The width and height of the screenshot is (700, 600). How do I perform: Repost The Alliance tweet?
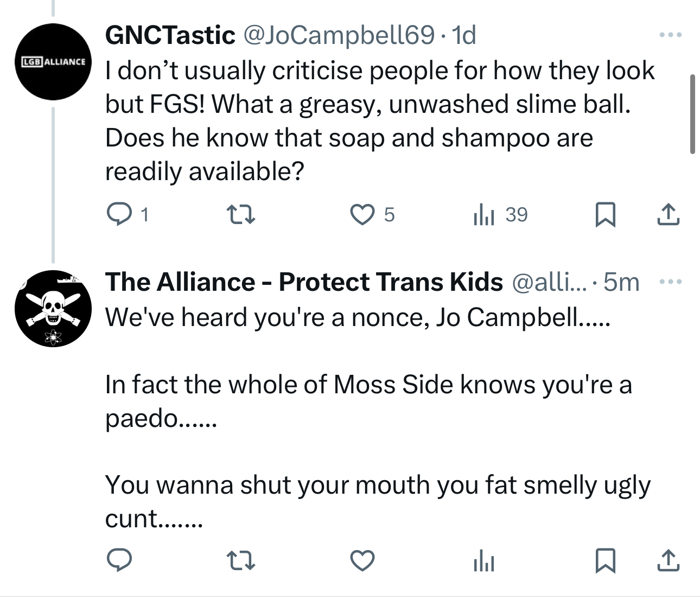tap(240, 560)
